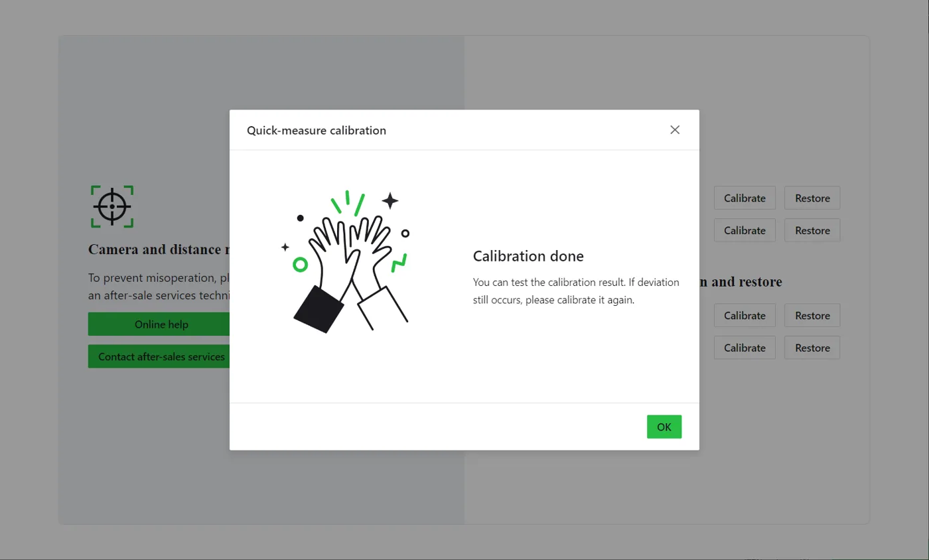Click the crosshair camera target icon in background

[x=112, y=206]
